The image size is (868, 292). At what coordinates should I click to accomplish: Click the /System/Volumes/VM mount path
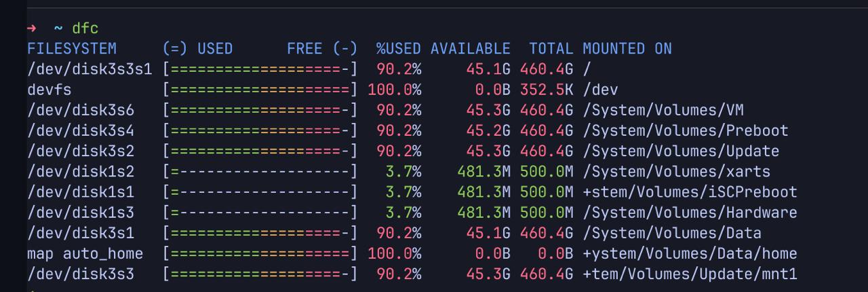[x=663, y=110]
